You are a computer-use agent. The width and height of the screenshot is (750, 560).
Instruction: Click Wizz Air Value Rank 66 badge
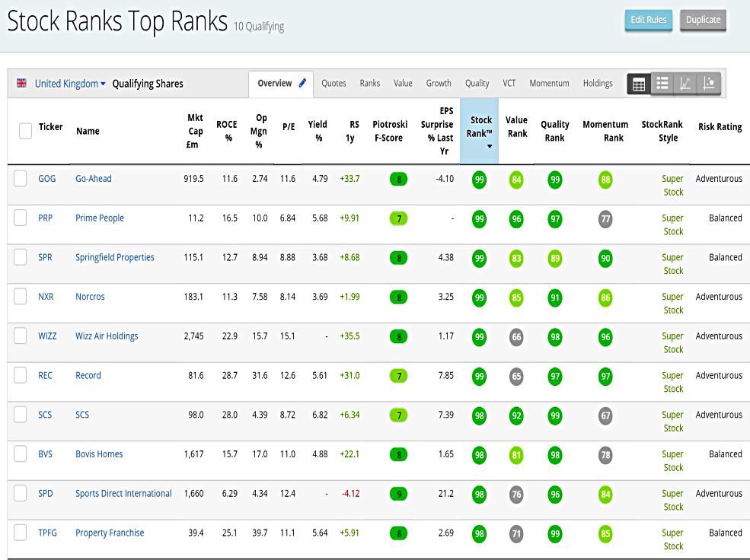pos(516,337)
